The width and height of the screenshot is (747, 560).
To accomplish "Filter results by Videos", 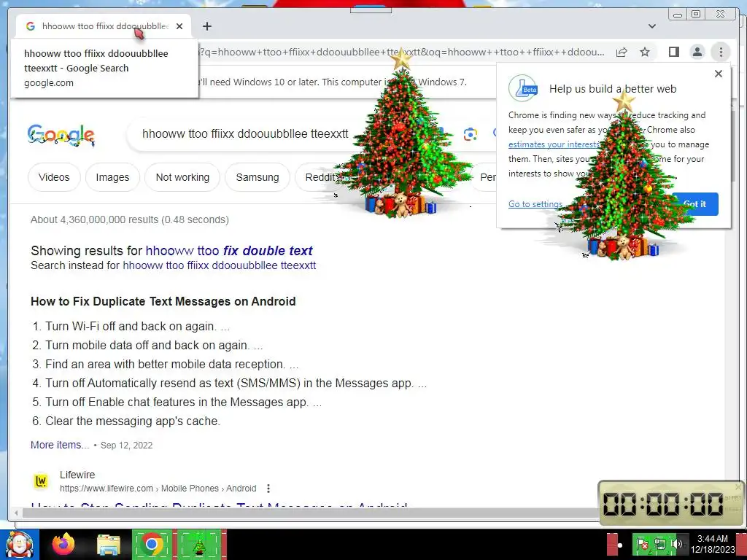I will tap(54, 177).
